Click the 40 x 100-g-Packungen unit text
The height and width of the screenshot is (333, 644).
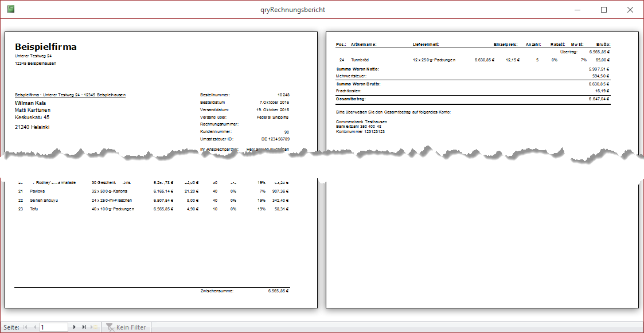click(x=113, y=209)
